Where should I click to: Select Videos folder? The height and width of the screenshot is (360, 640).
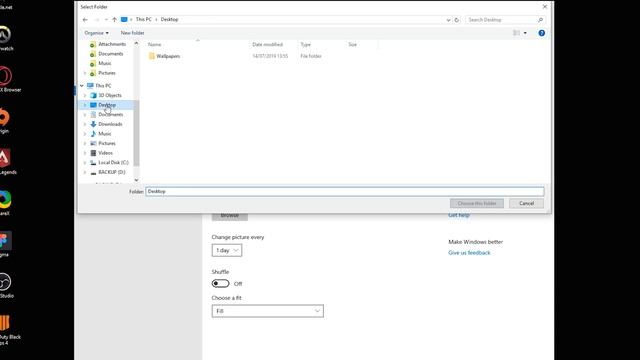click(x=105, y=153)
